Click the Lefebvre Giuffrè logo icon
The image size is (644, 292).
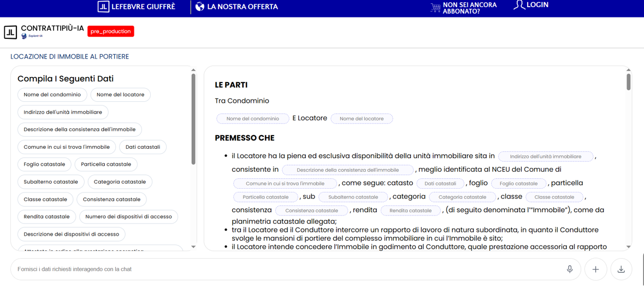coord(103,7)
